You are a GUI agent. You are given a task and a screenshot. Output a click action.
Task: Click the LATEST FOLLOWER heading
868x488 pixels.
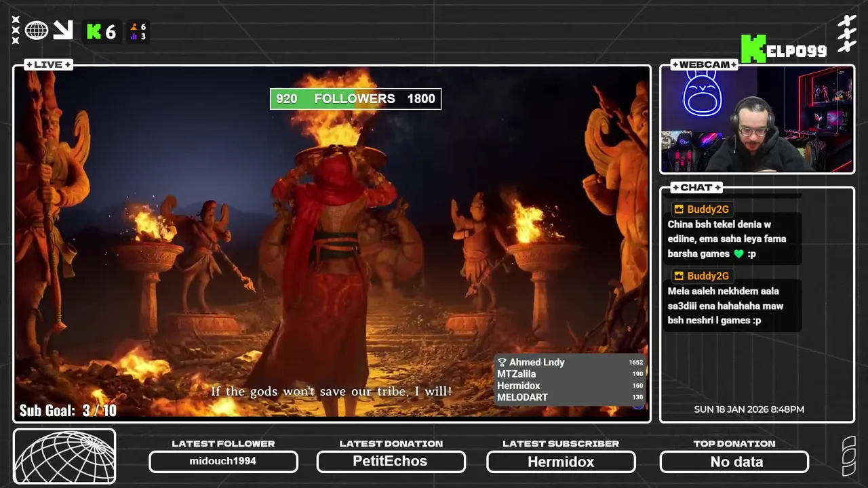(223, 444)
